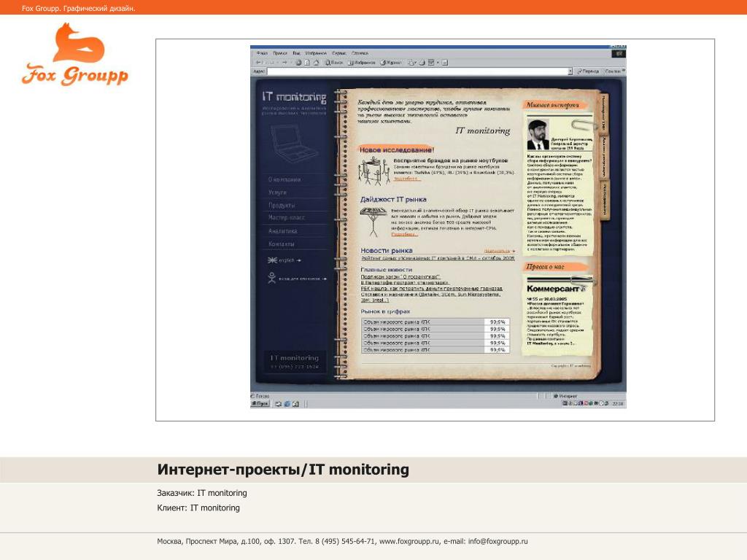
Task: Click the info@foxgroupp.ru email address
Action: pyautogui.click(x=498, y=542)
